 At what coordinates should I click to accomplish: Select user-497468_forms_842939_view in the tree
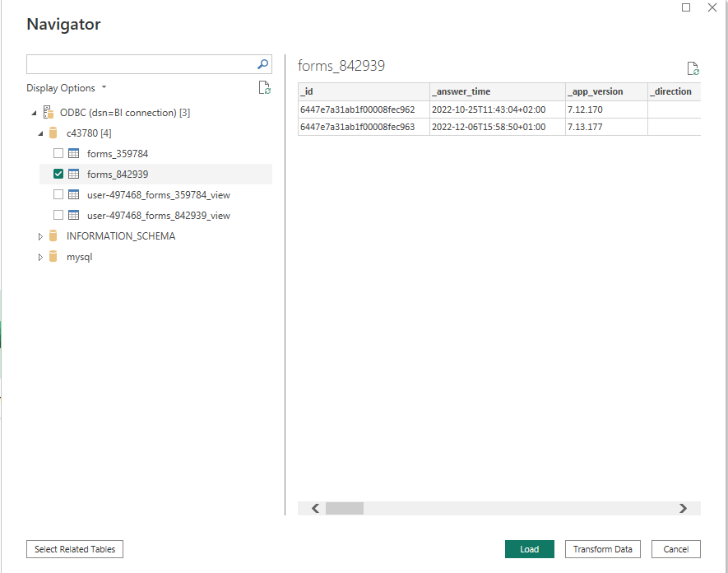pos(158,215)
